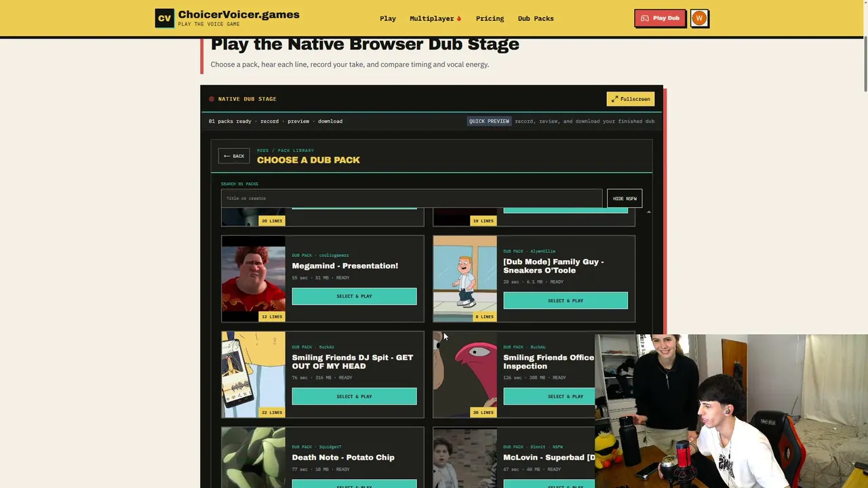Click the "19 LINES" badge
Image resolution: width=868 pixels, height=488 pixels.
[483, 221]
